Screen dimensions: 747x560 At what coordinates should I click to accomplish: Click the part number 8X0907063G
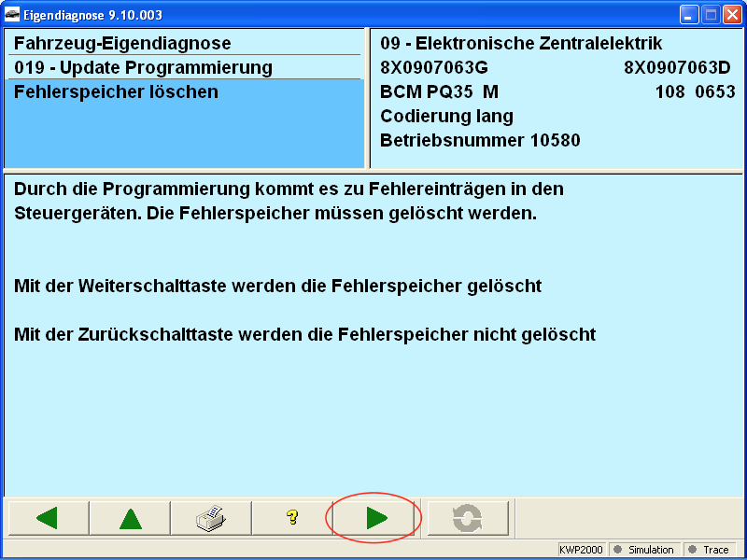tap(434, 67)
